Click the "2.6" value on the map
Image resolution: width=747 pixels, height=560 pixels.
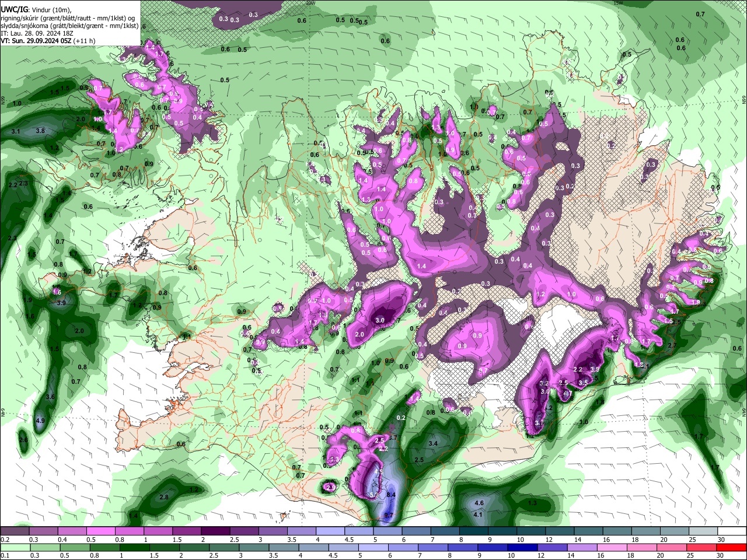[x=23, y=440]
